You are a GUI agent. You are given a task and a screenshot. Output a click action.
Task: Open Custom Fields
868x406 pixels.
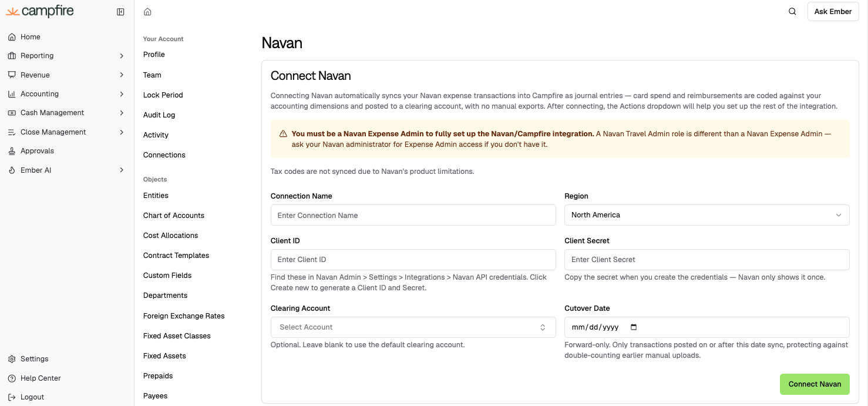click(167, 276)
